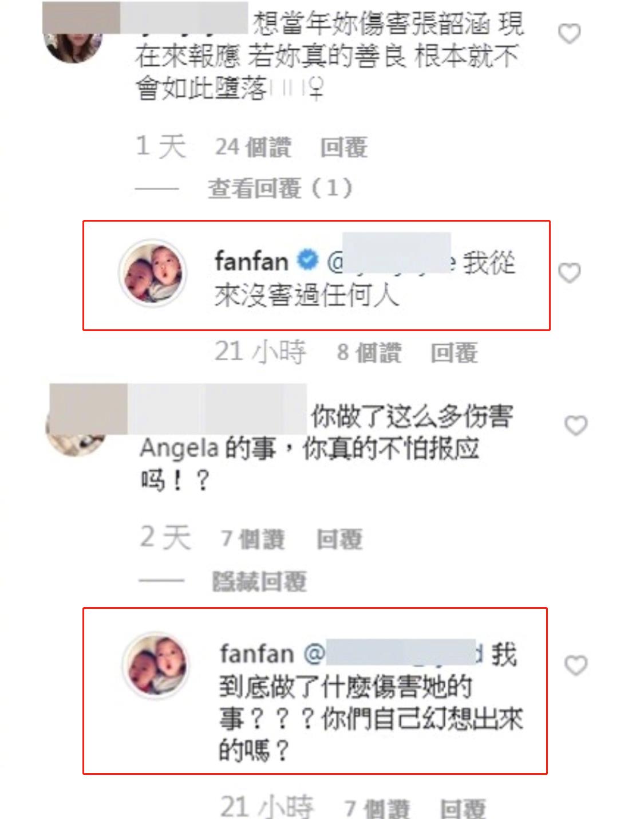Open fanfan's profile from the bottom reply username
Viewport: 644px width, 819px height.
pos(257,653)
